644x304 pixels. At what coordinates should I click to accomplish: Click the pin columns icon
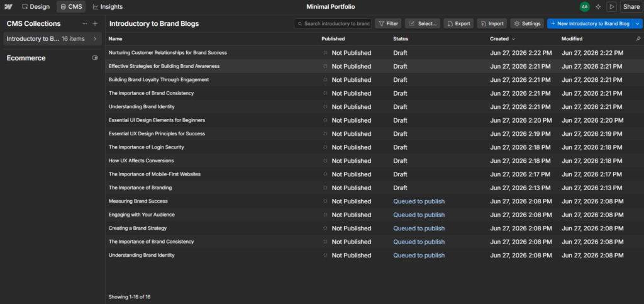638,38
